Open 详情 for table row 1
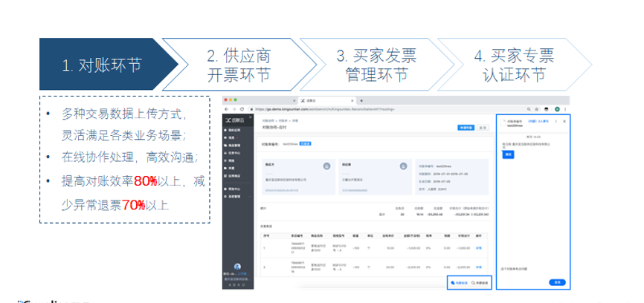644x303 pixels. (478, 248)
